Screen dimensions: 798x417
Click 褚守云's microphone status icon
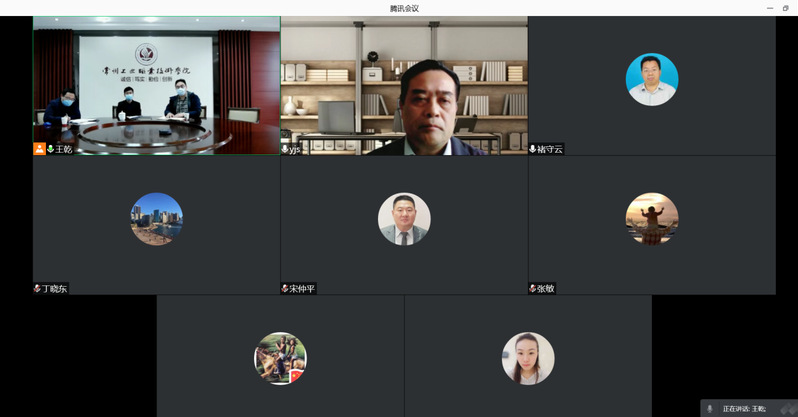(x=533, y=149)
